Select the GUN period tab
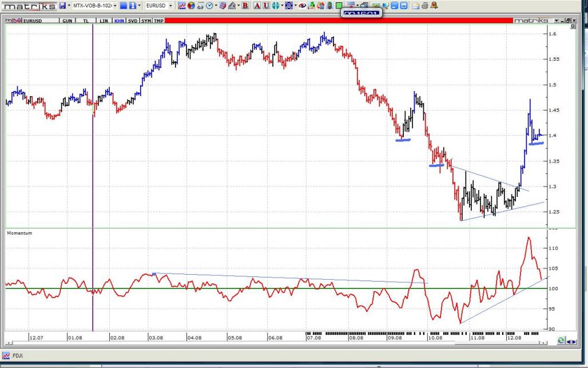The height and width of the screenshot is (368, 588). pos(67,21)
